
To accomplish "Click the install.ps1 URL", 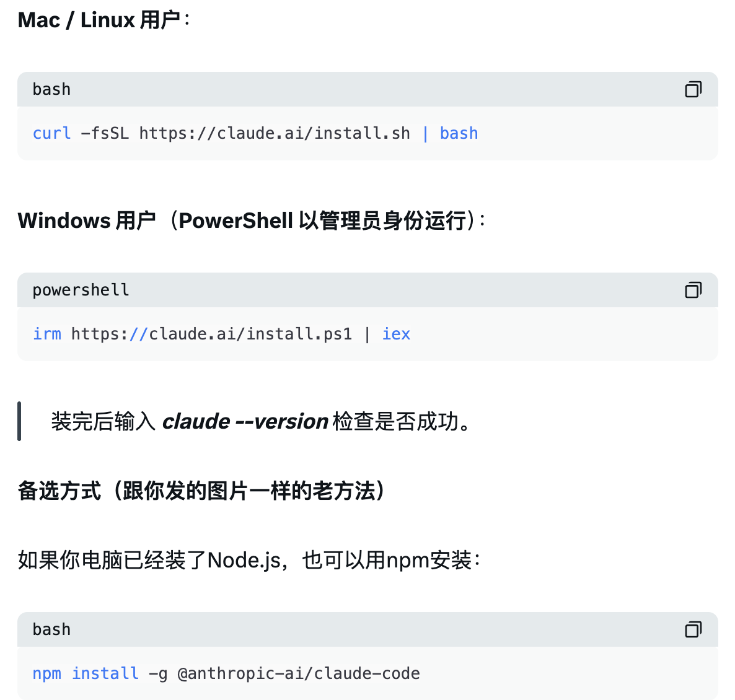I will point(211,335).
